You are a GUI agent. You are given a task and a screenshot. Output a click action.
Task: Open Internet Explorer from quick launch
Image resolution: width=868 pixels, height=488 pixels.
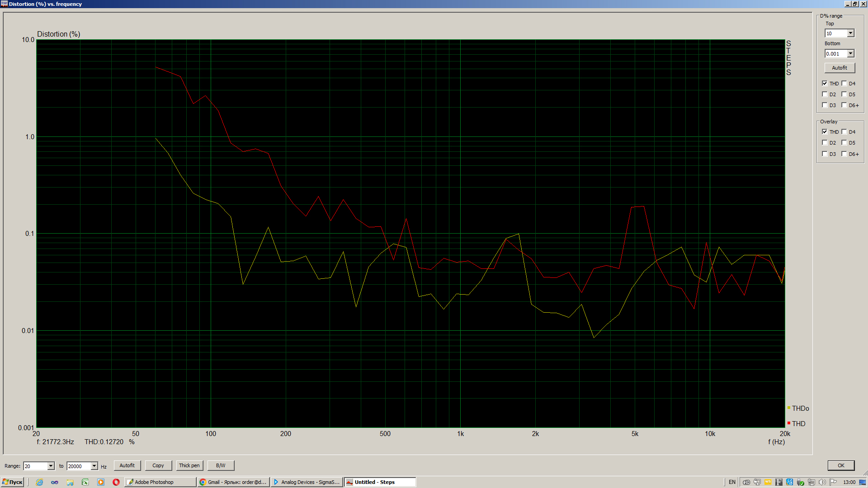click(40, 482)
